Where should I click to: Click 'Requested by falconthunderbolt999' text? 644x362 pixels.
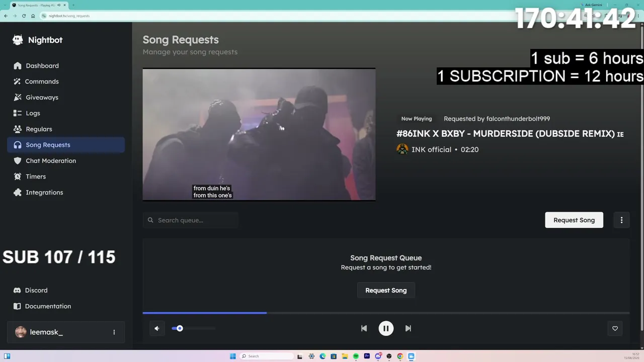click(x=497, y=119)
